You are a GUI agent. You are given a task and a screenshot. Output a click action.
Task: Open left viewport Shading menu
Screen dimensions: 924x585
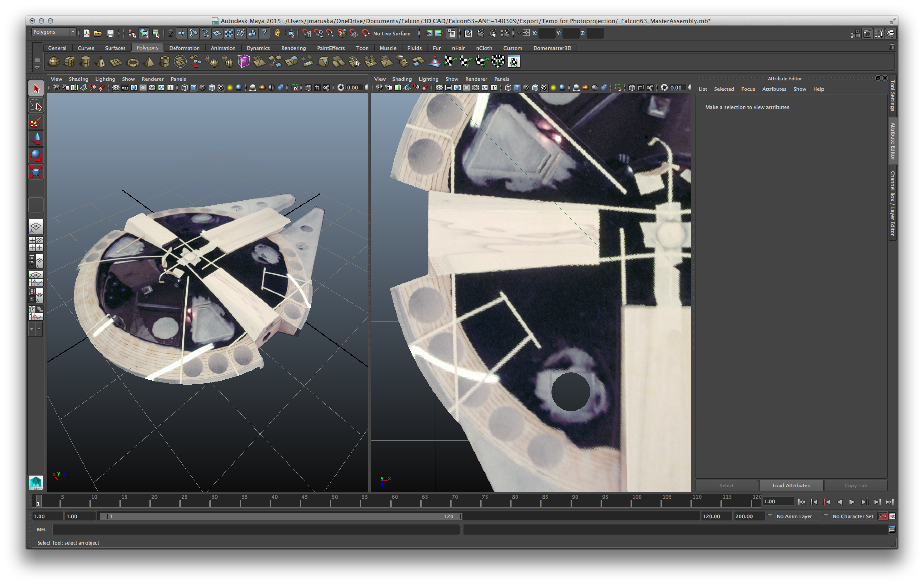click(x=78, y=79)
